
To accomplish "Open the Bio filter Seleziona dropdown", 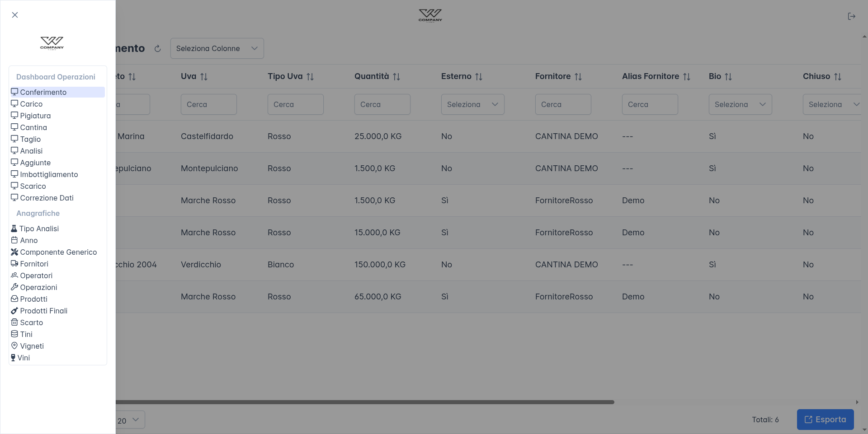I will pos(740,104).
